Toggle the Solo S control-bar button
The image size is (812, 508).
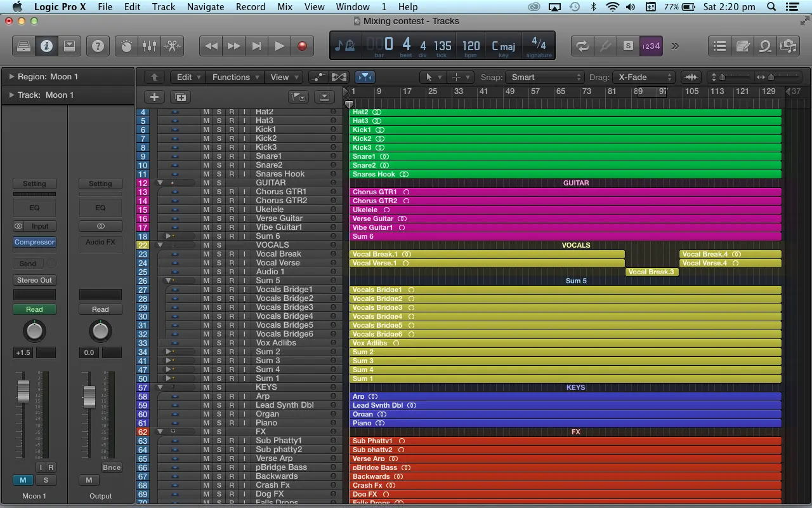[628, 46]
